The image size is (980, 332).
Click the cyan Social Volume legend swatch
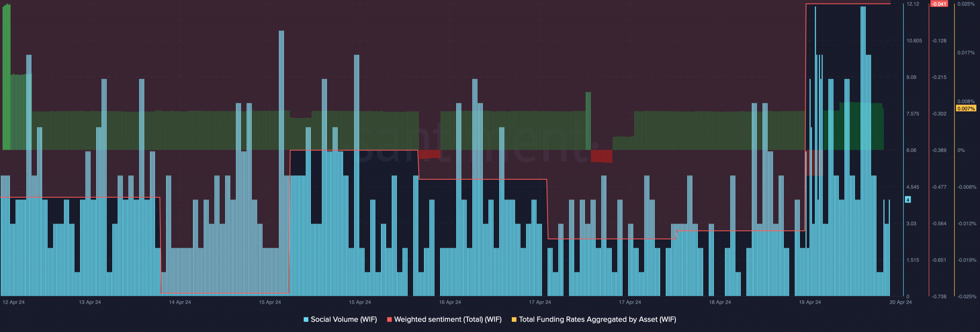point(306,319)
